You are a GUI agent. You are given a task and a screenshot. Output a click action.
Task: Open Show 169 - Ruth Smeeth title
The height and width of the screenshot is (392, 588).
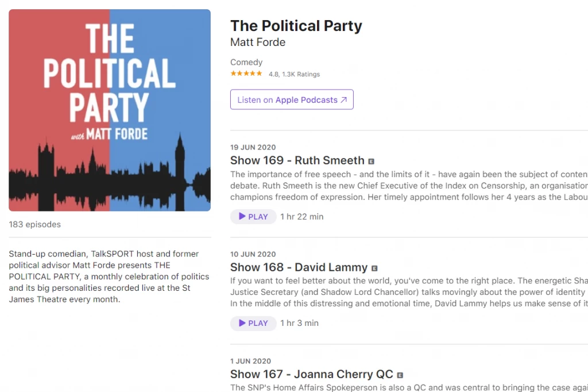(297, 160)
